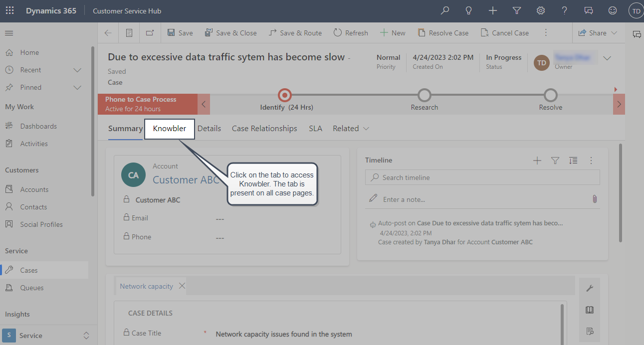Viewport: 644px width, 345px height.
Task: Click the smiley feedback icon
Action: (613, 10)
